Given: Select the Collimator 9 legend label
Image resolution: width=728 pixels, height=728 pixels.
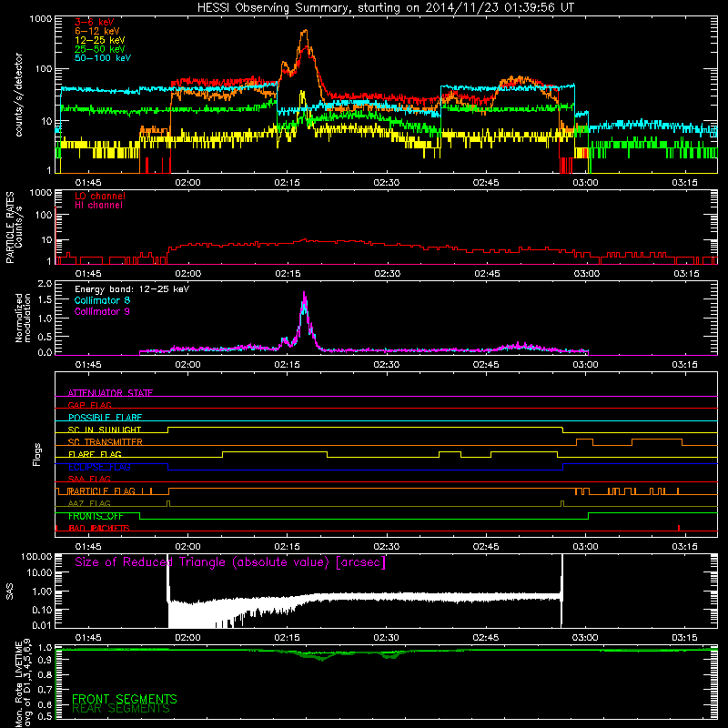Looking at the screenshot, I should [103, 311].
